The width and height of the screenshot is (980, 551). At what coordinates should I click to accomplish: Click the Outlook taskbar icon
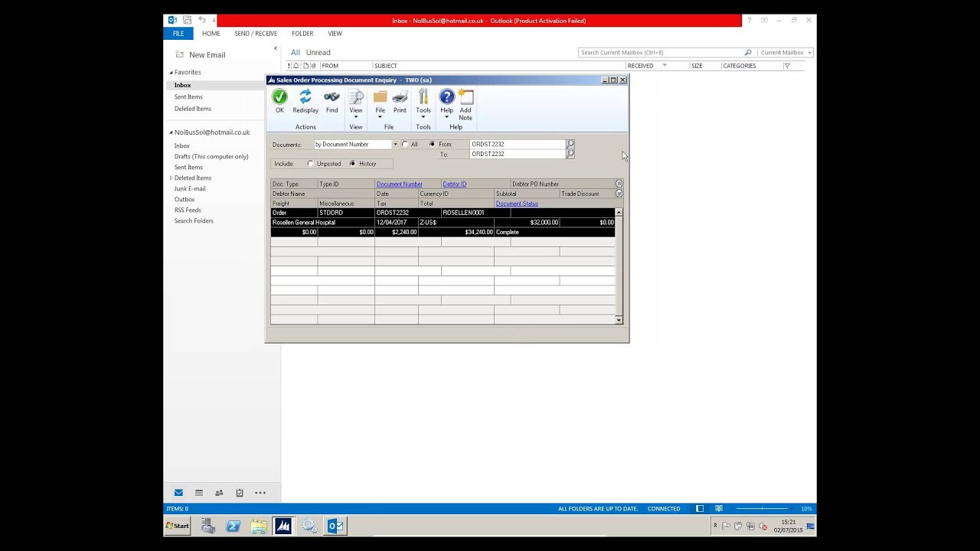(335, 526)
